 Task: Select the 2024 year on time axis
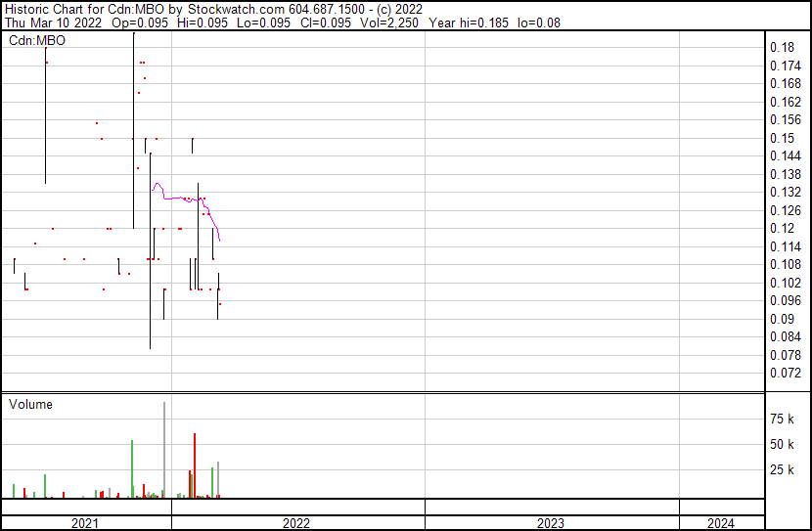coord(720,523)
